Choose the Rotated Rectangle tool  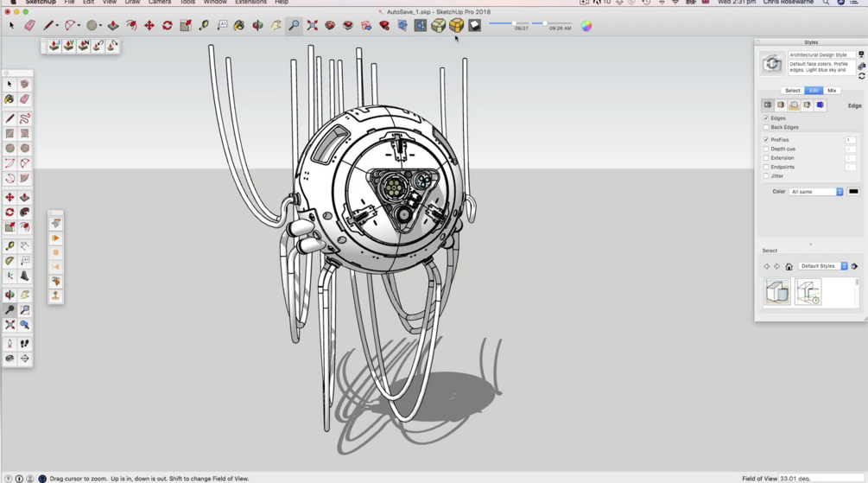(24, 133)
